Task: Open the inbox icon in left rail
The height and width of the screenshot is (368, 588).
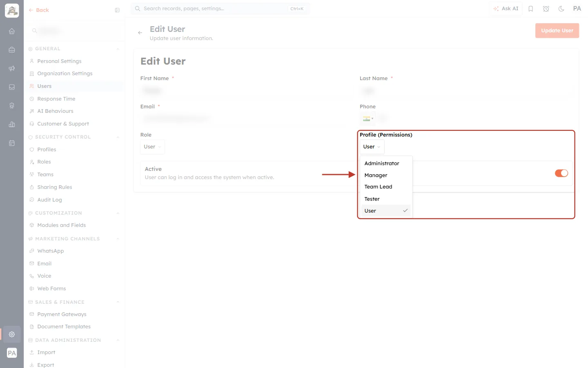Action: click(12, 87)
